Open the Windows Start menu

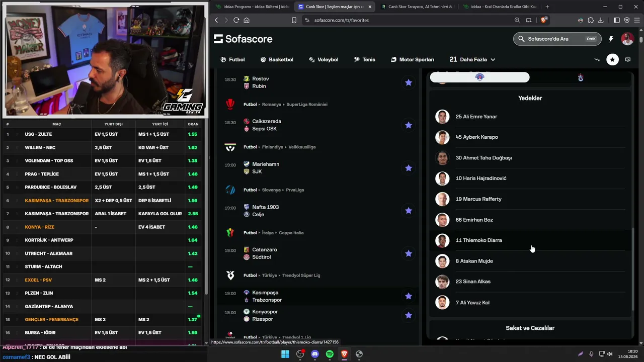point(285,354)
